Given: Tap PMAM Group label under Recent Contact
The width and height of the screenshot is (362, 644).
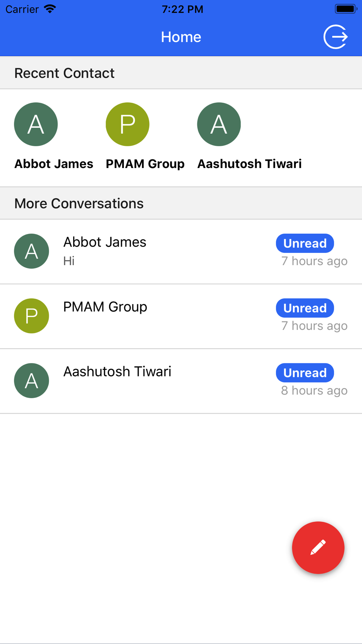Looking at the screenshot, I should [145, 164].
